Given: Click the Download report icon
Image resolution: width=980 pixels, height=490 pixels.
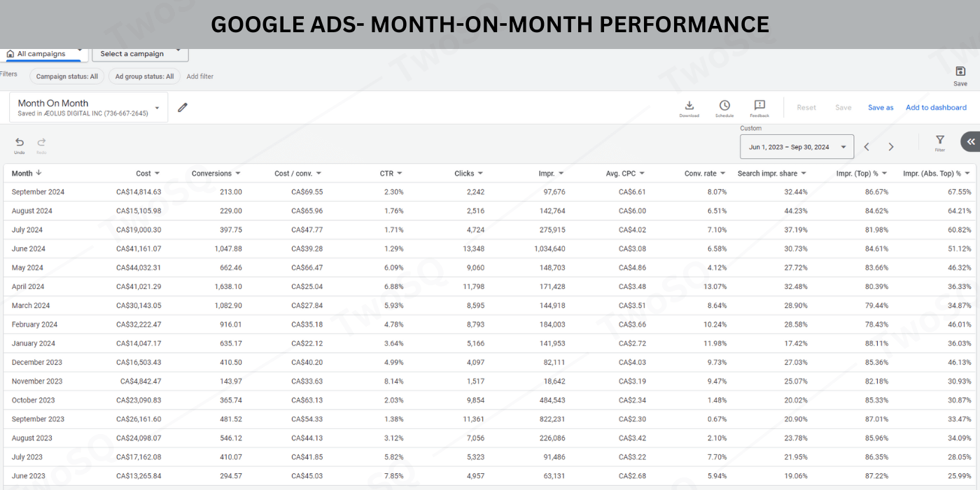Looking at the screenshot, I should [689, 106].
